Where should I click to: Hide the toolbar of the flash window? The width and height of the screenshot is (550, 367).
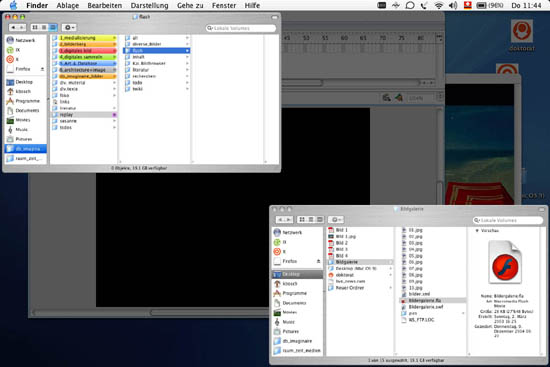point(275,17)
